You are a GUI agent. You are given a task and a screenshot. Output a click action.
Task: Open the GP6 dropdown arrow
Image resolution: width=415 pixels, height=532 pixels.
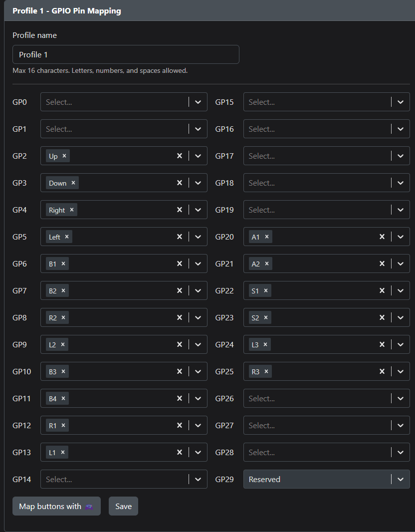(198, 264)
